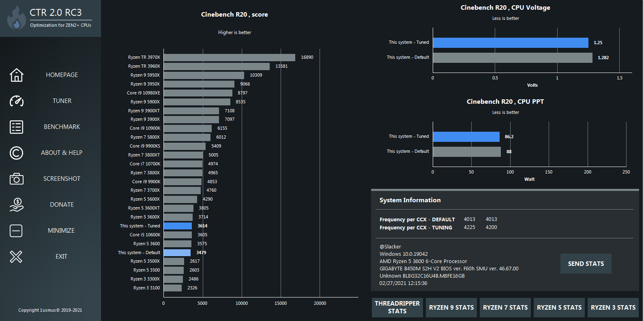Show RYZEN 5 STATS
This screenshot has width=644, height=321.
tap(559, 308)
